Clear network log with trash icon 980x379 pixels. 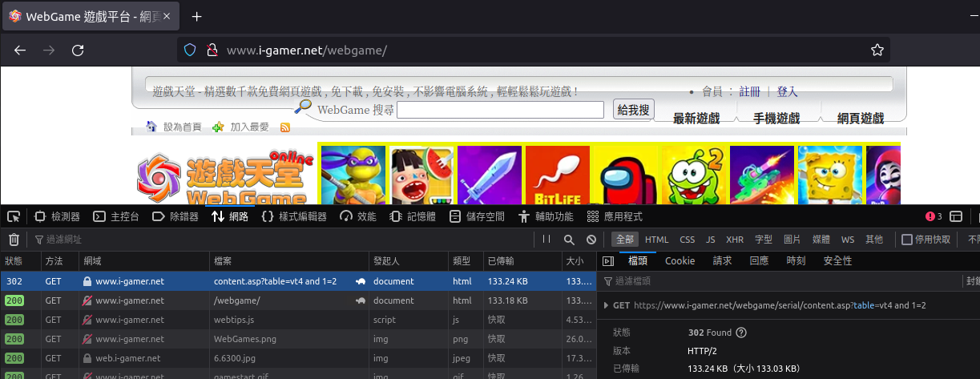coord(14,240)
